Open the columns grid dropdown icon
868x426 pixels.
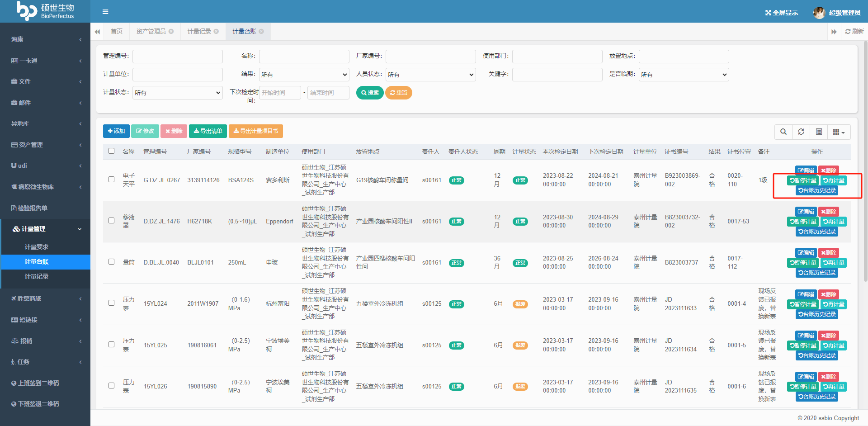pos(839,132)
